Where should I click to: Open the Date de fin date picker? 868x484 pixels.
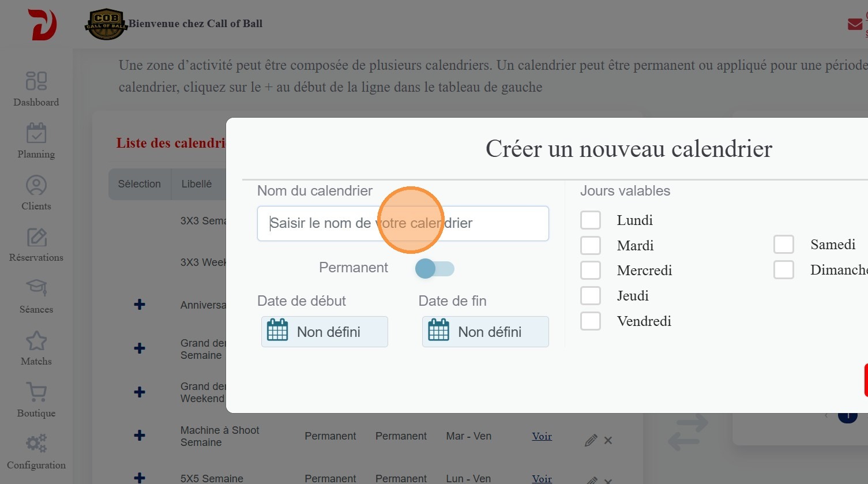pyautogui.click(x=485, y=332)
